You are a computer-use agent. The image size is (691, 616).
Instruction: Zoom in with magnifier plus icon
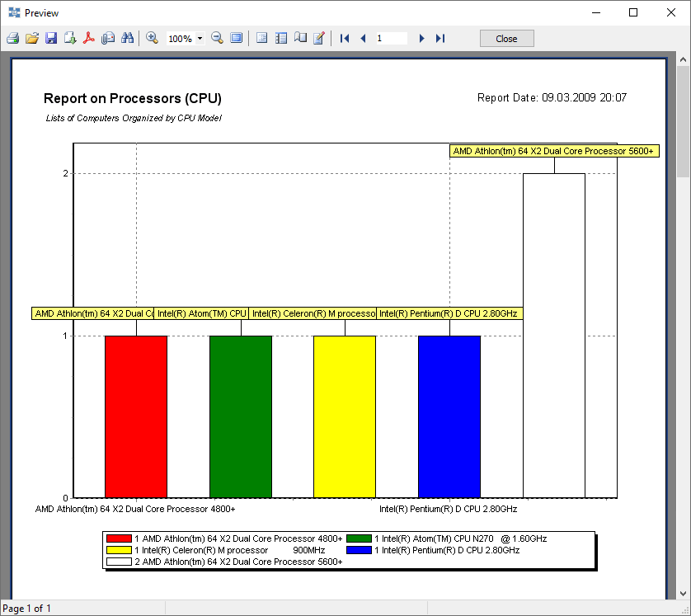pos(152,38)
